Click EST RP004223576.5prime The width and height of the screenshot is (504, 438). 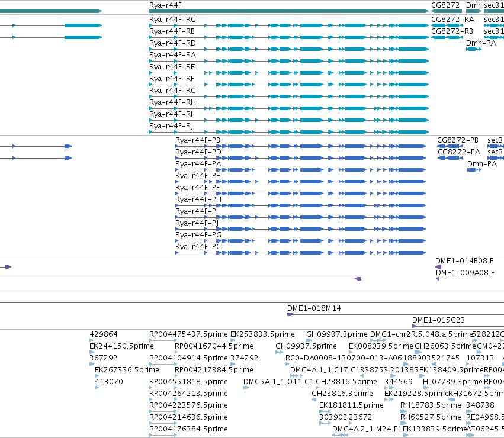tap(188, 406)
